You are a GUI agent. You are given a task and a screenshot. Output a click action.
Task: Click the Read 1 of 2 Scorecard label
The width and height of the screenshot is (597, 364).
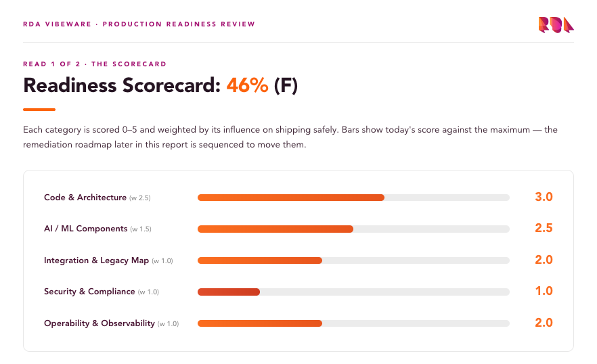pos(95,64)
